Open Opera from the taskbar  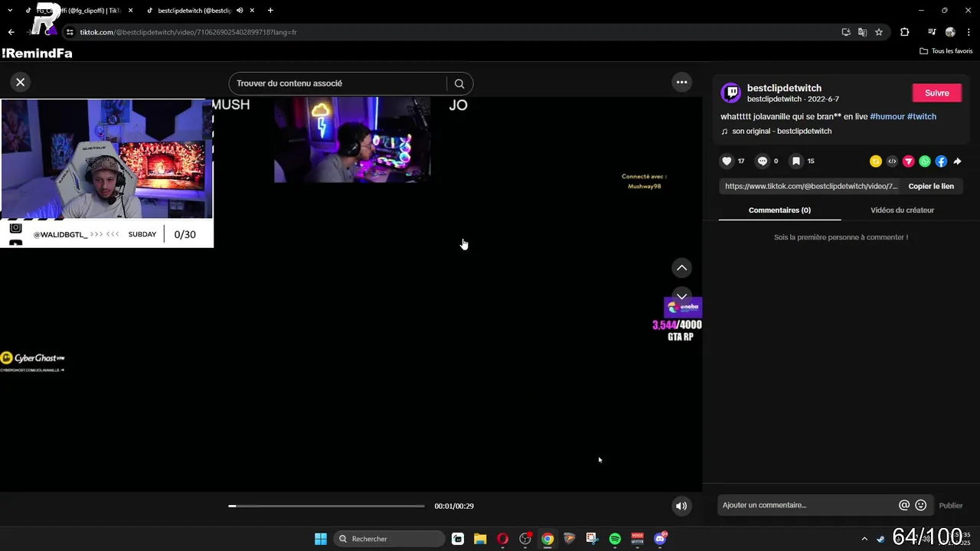(502, 539)
